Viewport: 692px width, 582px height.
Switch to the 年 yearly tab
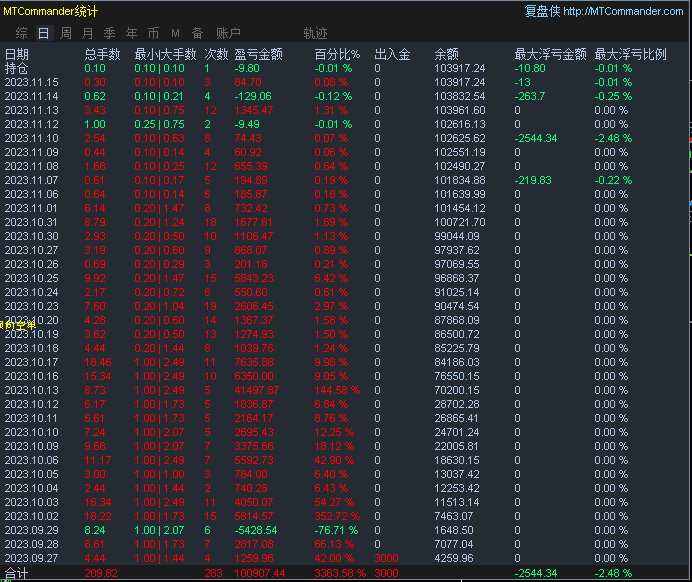coord(132,33)
